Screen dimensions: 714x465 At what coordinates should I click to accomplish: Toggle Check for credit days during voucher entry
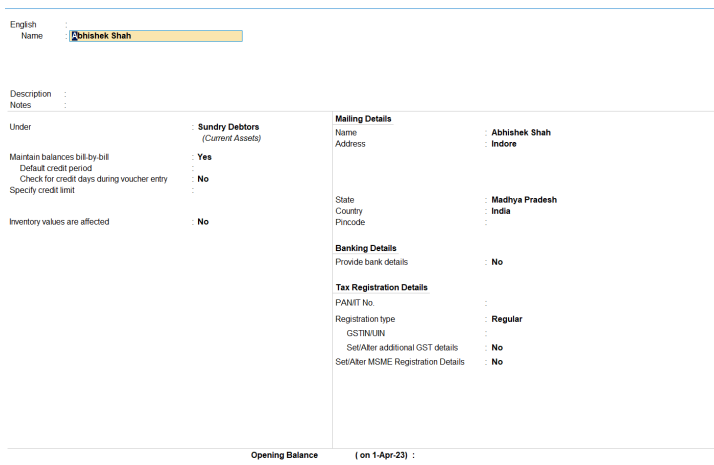203,179
